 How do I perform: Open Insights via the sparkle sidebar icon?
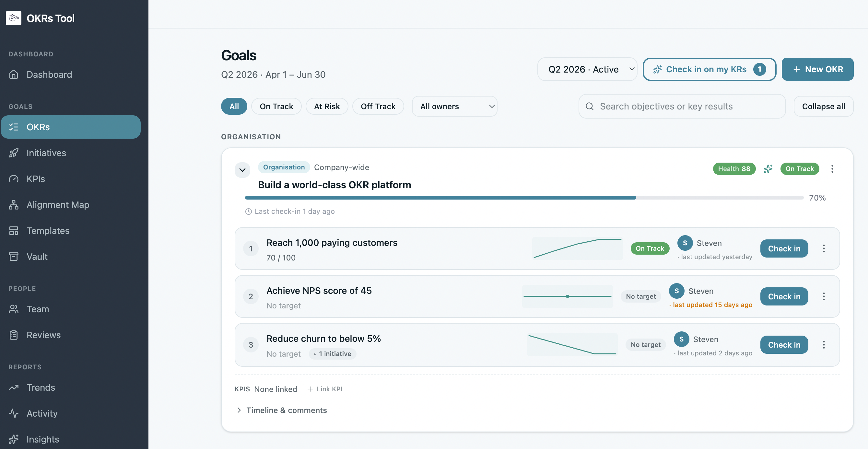(x=14, y=439)
